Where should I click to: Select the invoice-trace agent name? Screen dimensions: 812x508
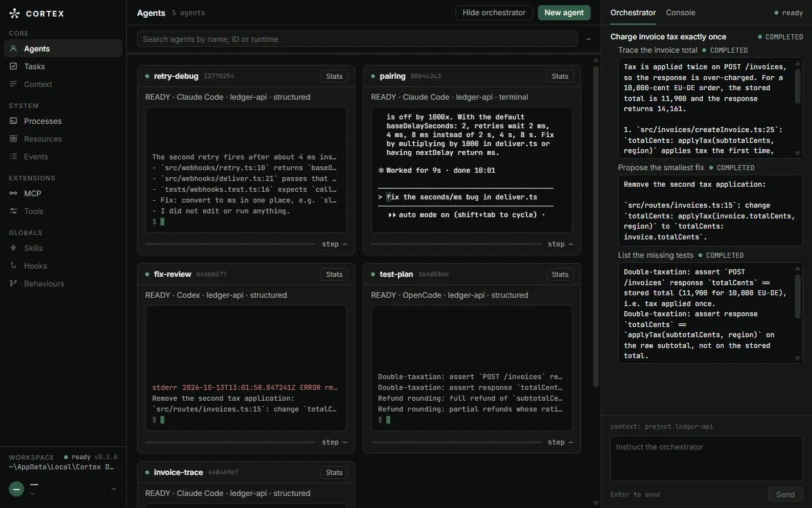(x=178, y=472)
